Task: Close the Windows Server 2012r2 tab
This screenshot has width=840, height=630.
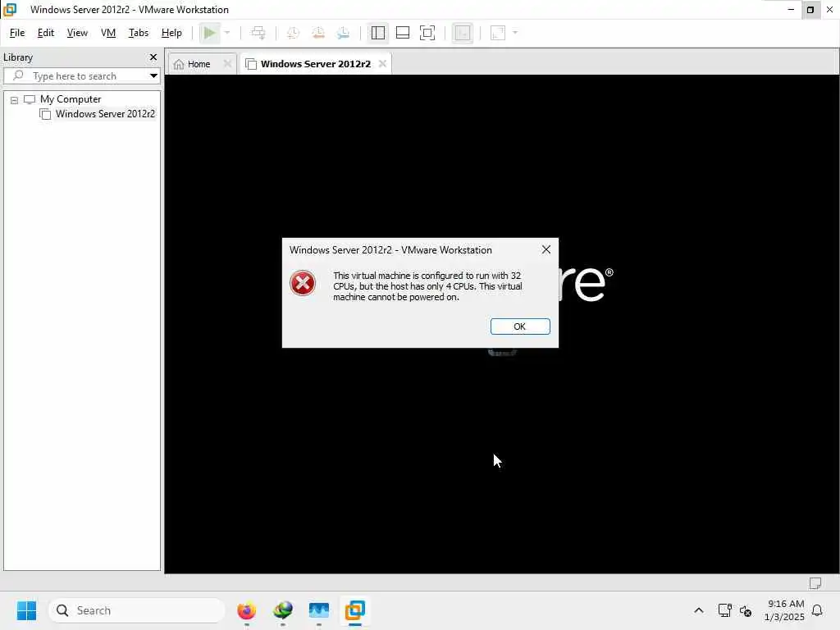Action: pos(382,63)
